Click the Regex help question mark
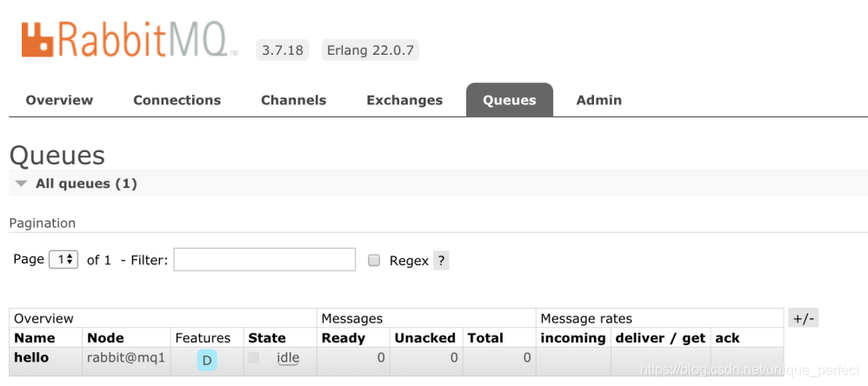868x386 pixels. click(441, 261)
